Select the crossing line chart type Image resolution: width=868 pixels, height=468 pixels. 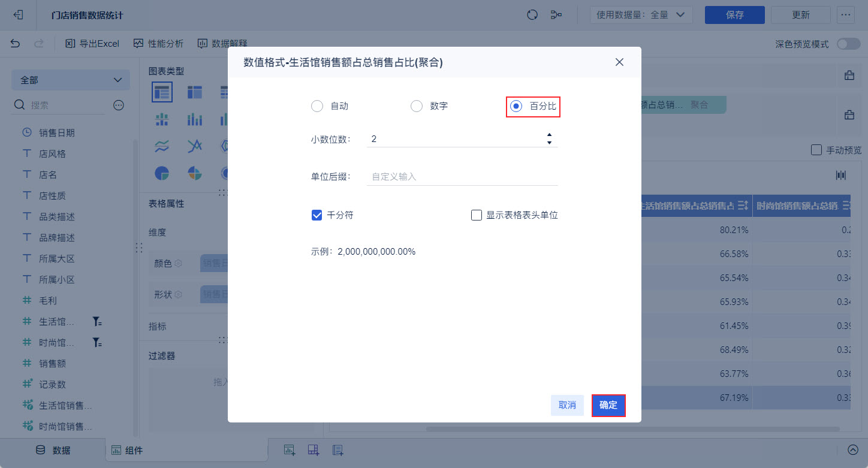click(x=195, y=146)
